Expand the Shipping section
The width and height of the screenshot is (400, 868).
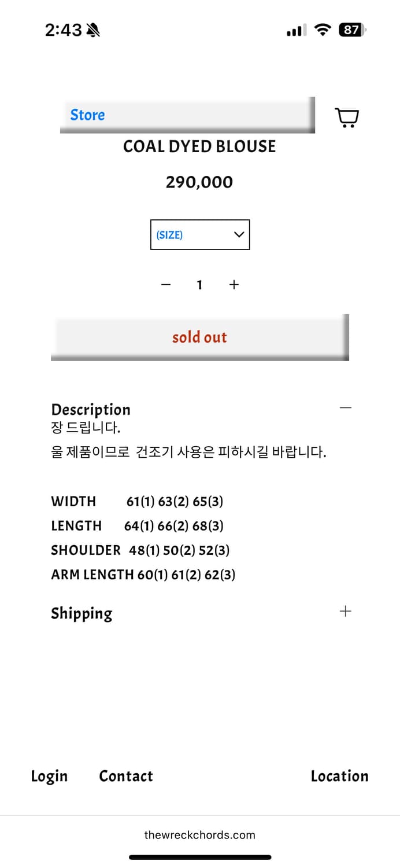click(x=345, y=611)
